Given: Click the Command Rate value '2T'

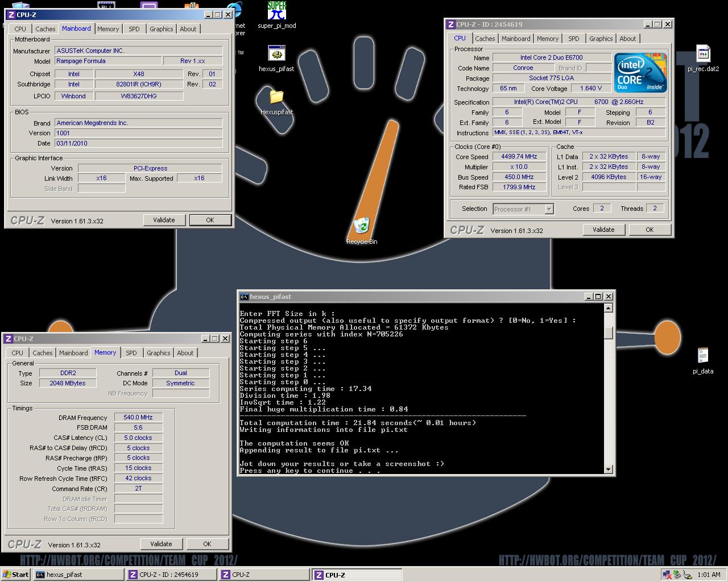Looking at the screenshot, I should click(x=138, y=489).
